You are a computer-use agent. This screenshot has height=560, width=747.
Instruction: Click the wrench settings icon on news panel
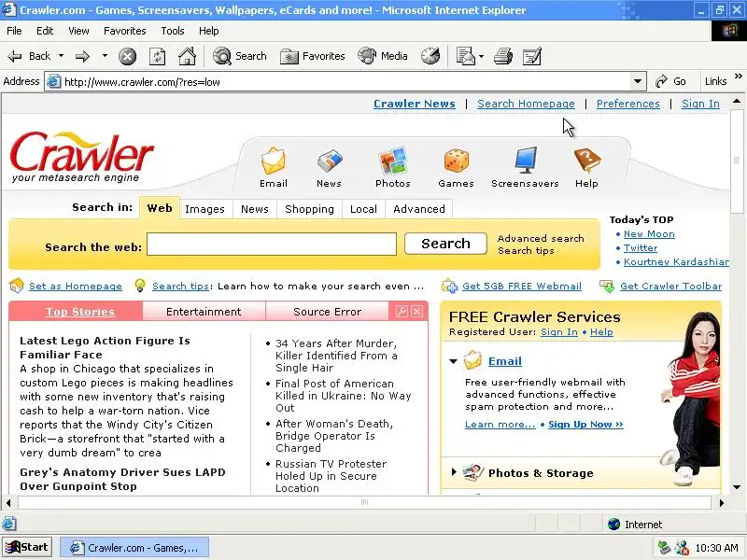pos(402,312)
